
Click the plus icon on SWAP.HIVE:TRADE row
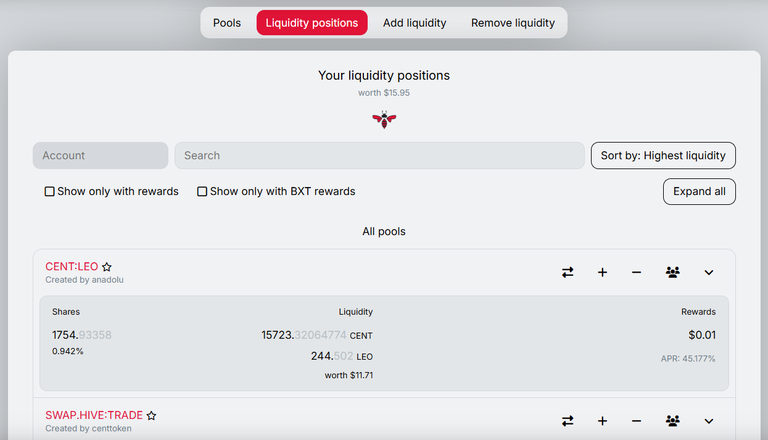point(602,421)
